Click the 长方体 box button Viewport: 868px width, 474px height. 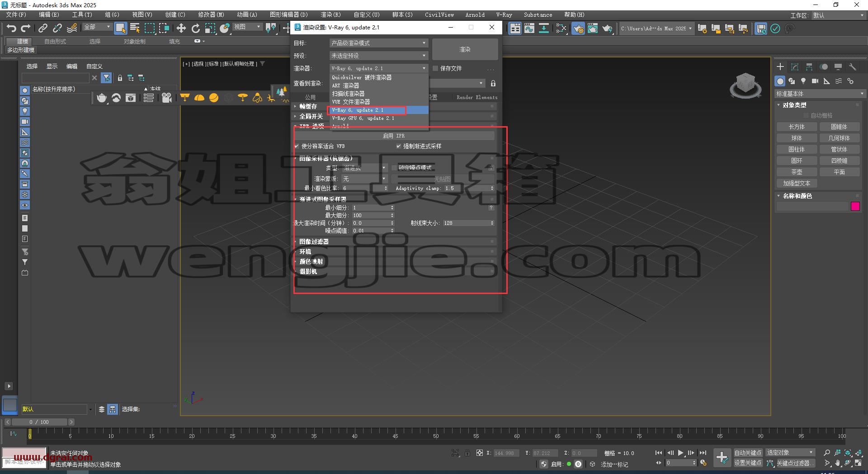click(x=797, y=127)
